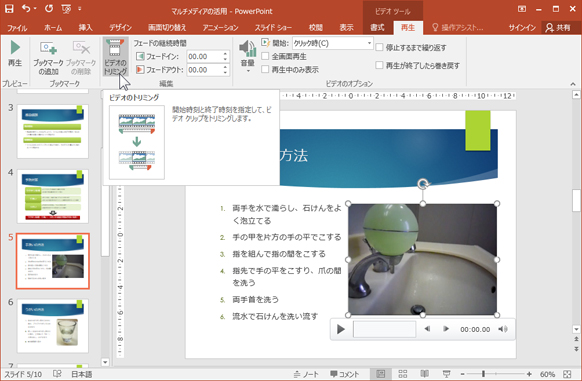Image resolution: width=582 pixels, height=381 pixels.
Task: Switch to the ホーム tab
Action: [53, 27]
